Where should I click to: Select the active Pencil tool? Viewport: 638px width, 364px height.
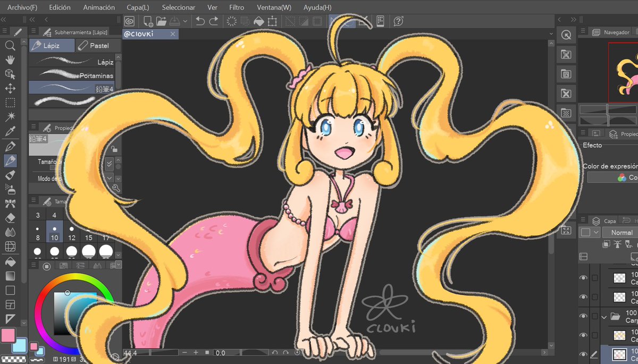[x=10, y=160]
